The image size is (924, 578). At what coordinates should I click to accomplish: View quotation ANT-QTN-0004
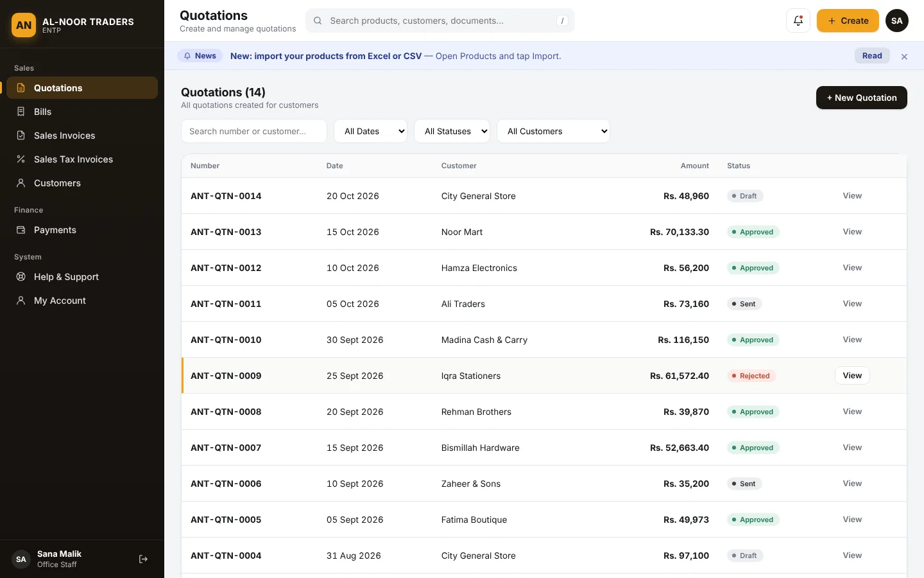click(x=852, y=556)
